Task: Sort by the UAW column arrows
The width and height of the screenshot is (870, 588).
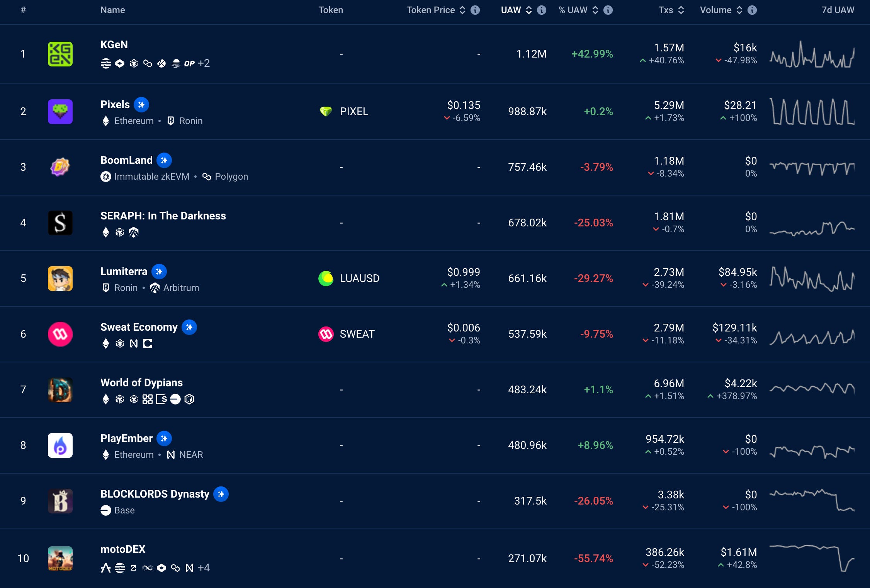Action: click(529, 10)
